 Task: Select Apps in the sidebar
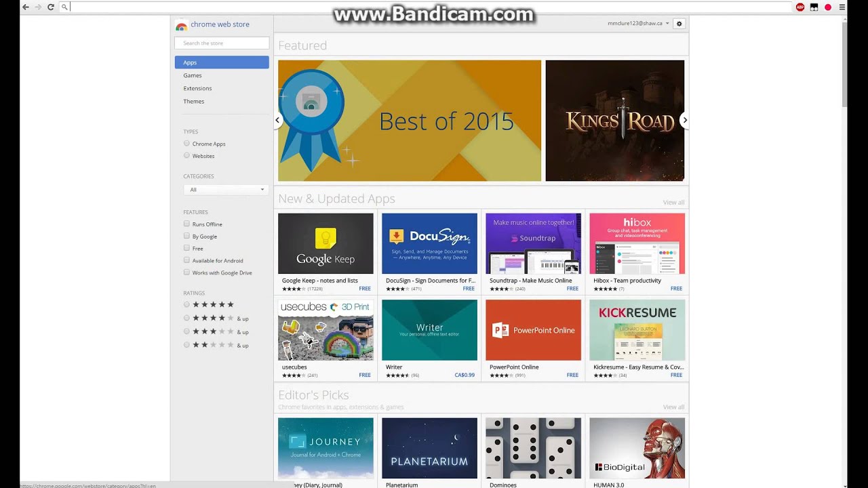click(222, 62)
